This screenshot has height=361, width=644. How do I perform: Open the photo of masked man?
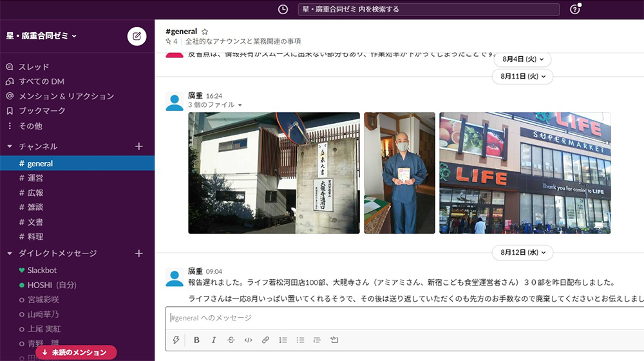(x=399, y=173)
